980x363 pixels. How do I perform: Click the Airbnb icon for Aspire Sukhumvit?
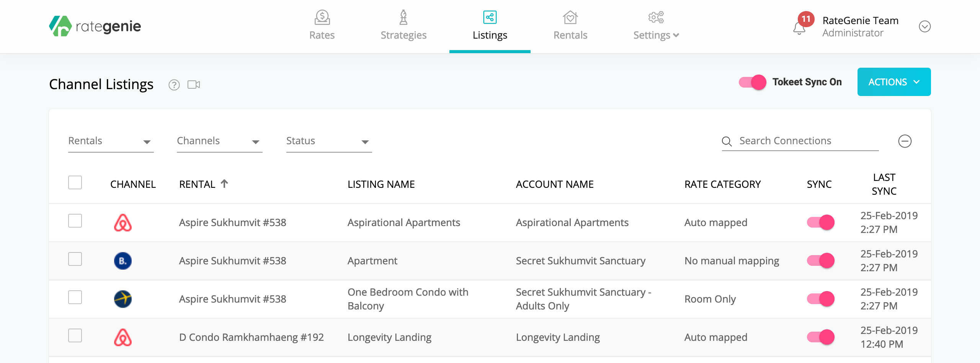coord(123,223)
